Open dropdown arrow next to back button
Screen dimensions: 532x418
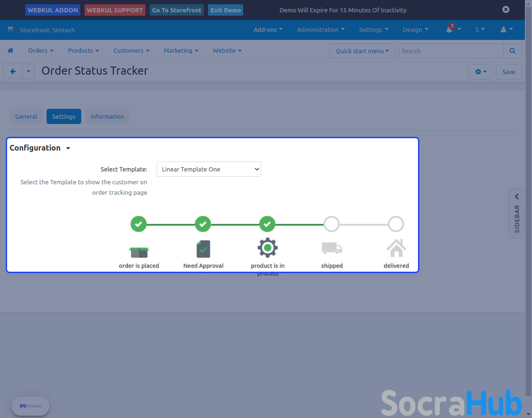tap(28, 72)
